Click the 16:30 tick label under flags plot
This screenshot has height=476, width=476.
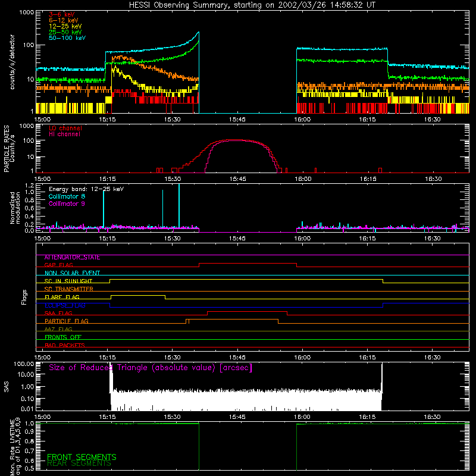click(433, 358)
